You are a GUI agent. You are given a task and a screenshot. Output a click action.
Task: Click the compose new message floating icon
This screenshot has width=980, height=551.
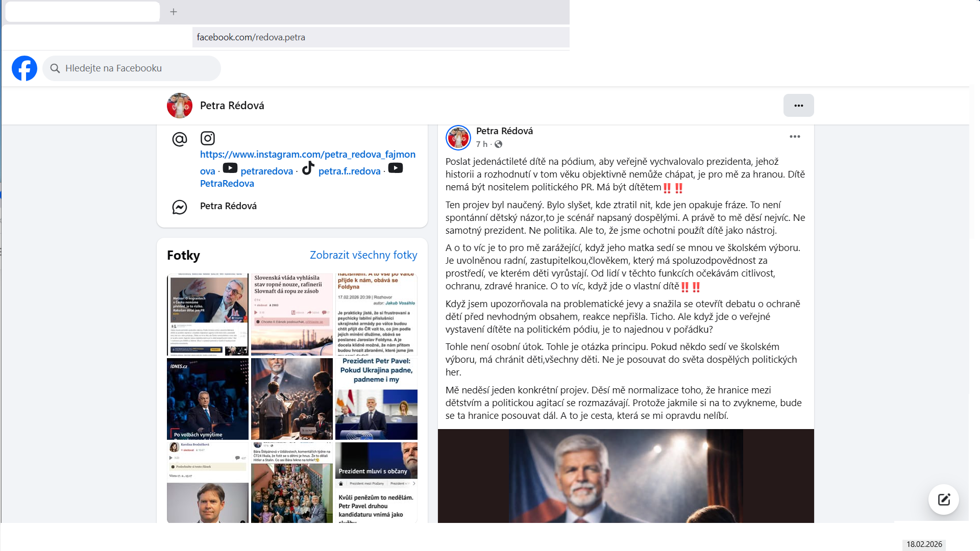(943, 499)
